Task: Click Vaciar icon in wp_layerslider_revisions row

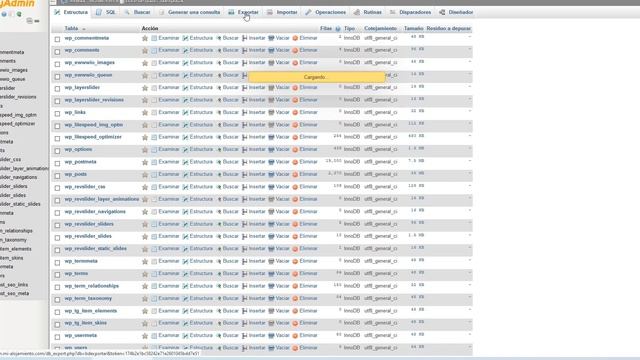Action: point(271,100)
